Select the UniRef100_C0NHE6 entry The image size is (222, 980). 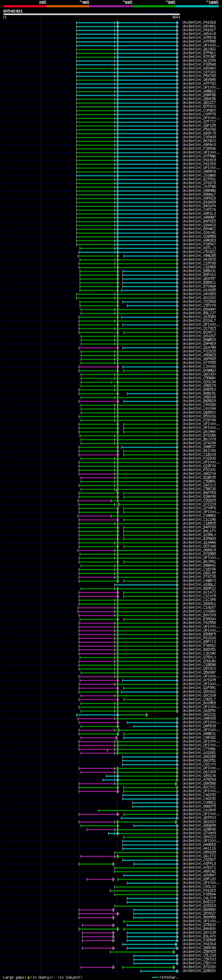tap(199, 516)
